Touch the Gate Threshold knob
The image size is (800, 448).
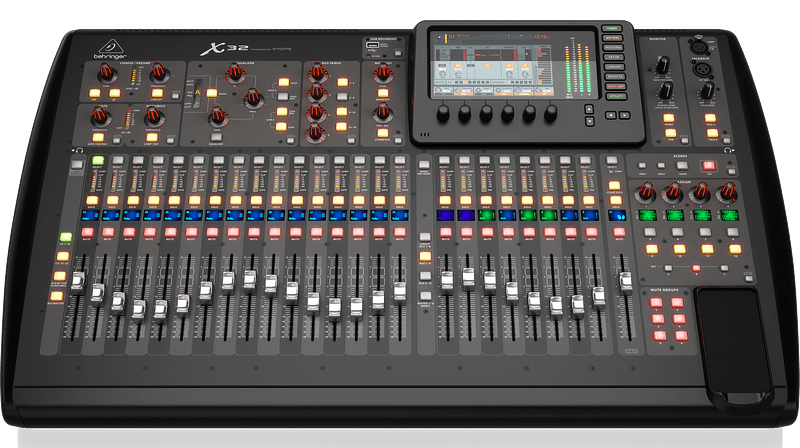tap(101, 118)
